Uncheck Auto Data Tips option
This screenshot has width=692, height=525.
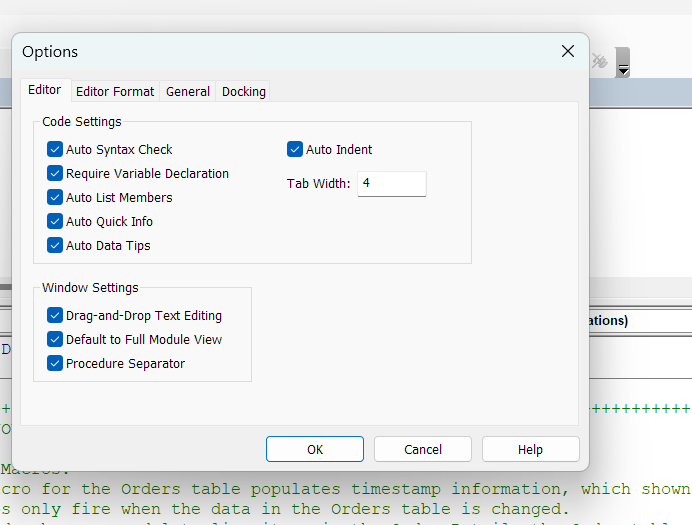[55, 246]
